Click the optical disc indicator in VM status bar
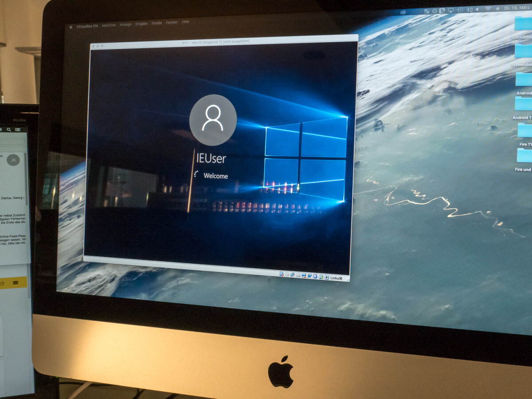 [x=287, y=274]
